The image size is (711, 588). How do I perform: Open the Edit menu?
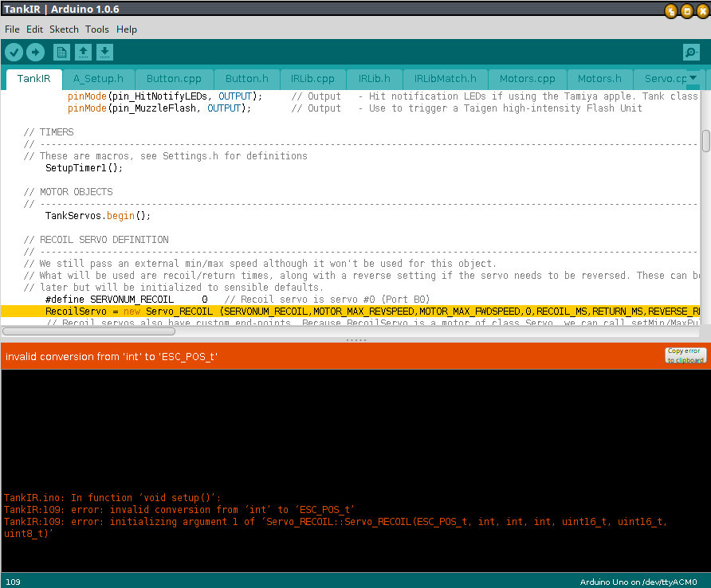pos(34,29)
